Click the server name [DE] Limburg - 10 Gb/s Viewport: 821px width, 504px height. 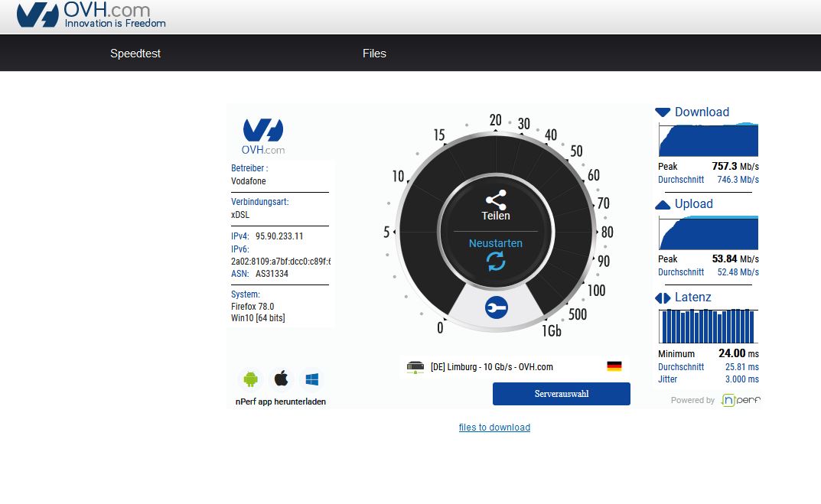pyautogui.click(x=492, y=367)
